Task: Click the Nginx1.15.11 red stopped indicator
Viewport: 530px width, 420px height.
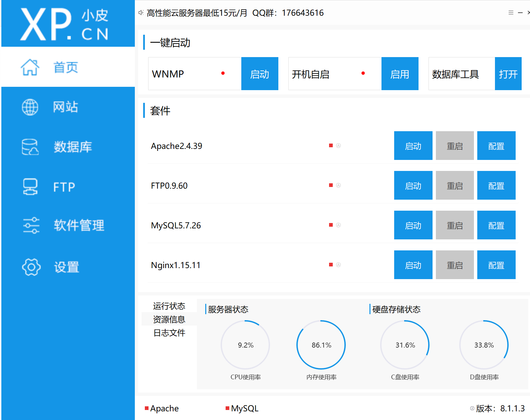Action: click(331, 265)
